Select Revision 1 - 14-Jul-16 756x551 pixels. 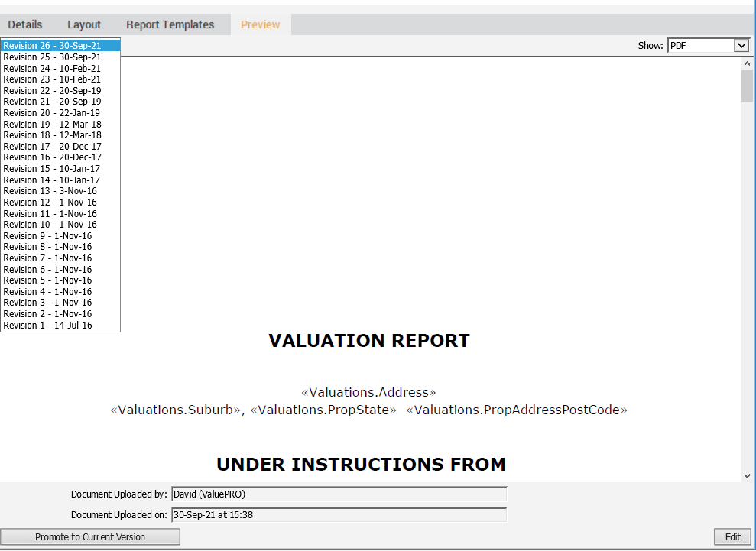pyautogui.click(x=60, y=326)
